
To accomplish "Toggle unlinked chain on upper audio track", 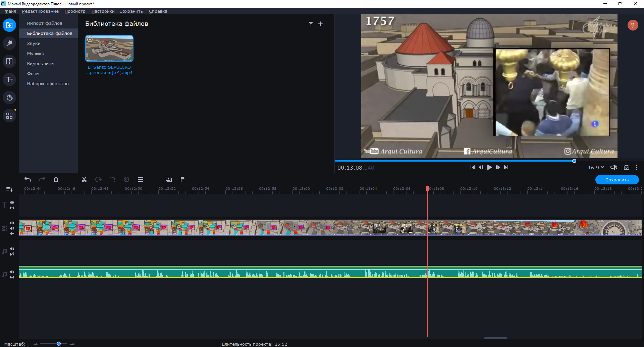I will (x=12, y=254).
